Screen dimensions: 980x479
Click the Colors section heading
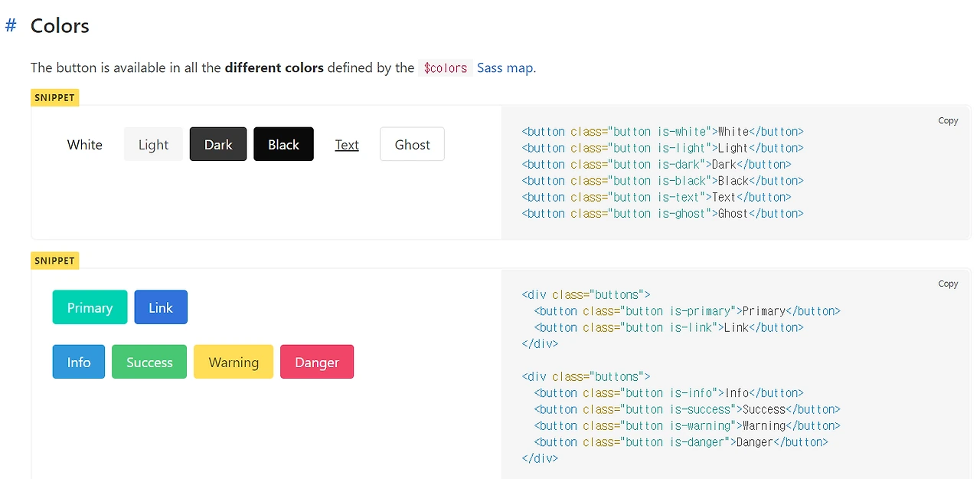(x=60, y=25)
